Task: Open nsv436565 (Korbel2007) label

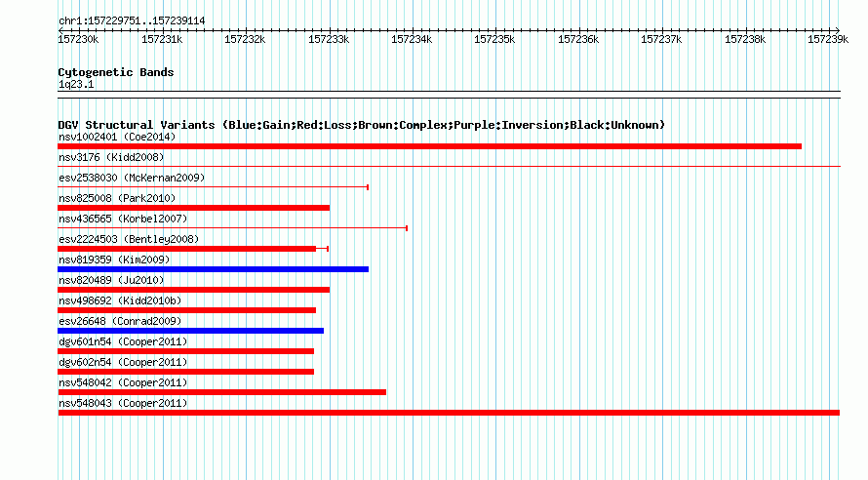Action: coord(123,219)
